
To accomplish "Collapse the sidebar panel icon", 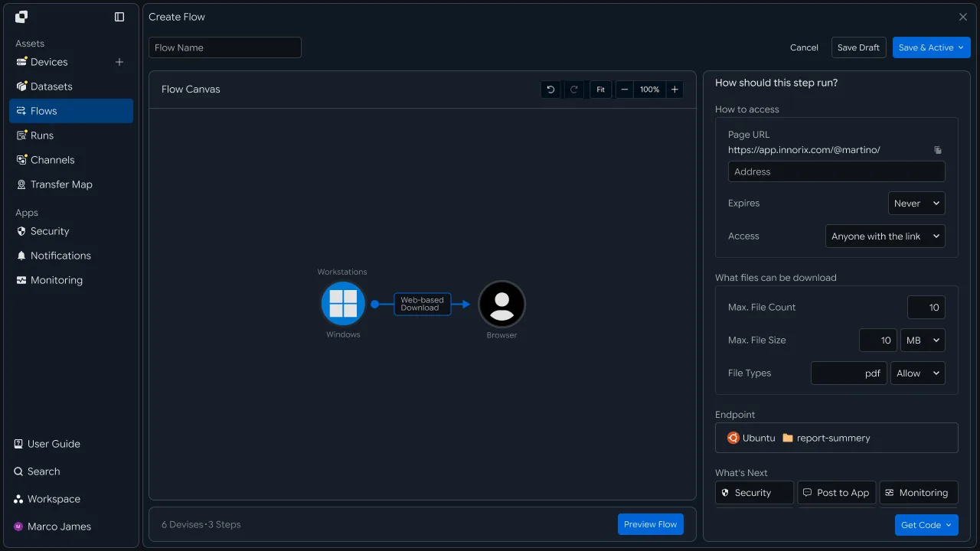I will coord(119,17).
